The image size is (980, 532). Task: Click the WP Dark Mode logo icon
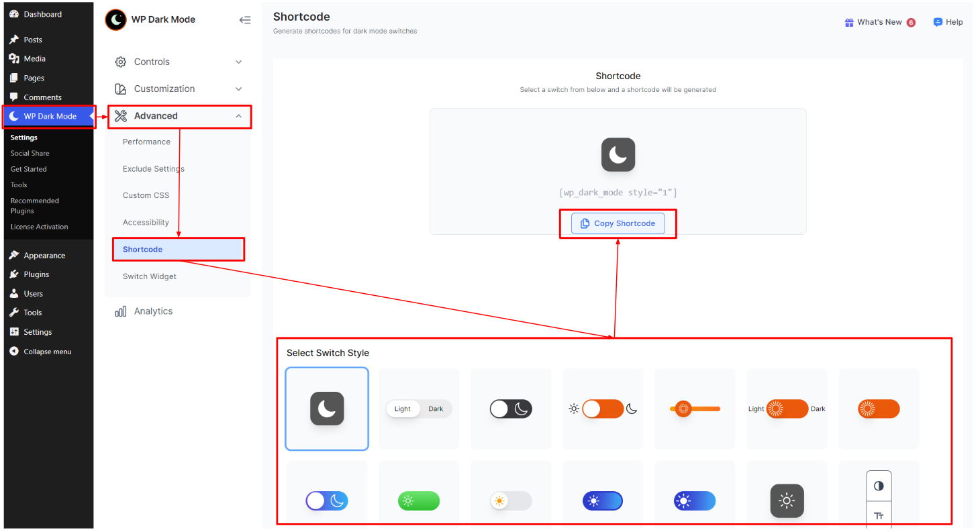click(115, 19)
